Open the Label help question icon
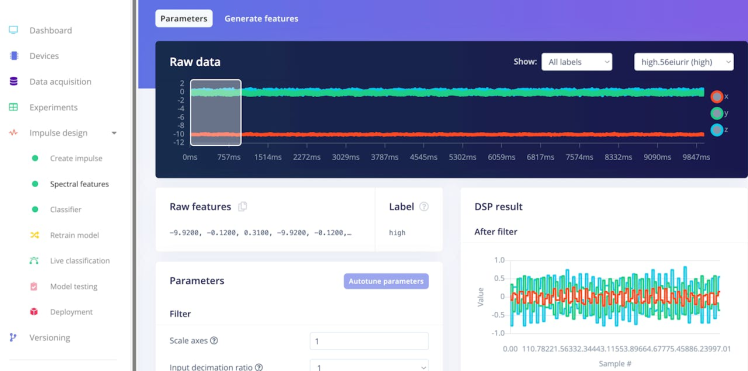The image size is (748, 371). (x=424, y=206)
